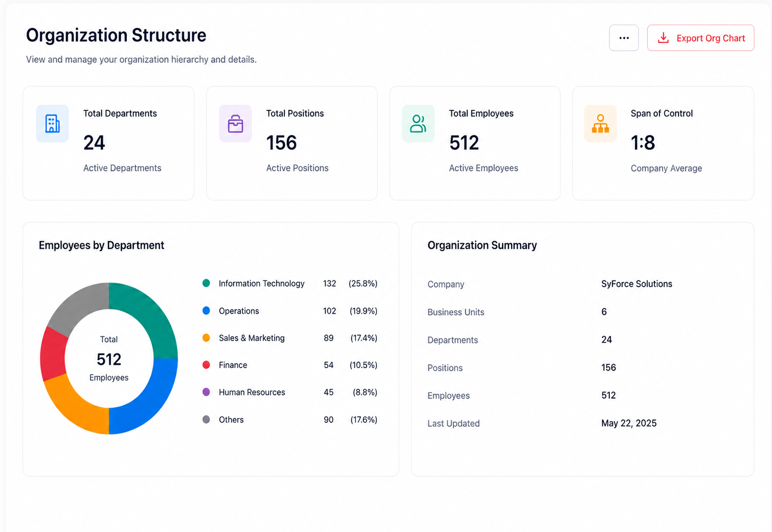Click the 24 value in Total Departments card
This screenshot has height=532, width=772.
94,143
